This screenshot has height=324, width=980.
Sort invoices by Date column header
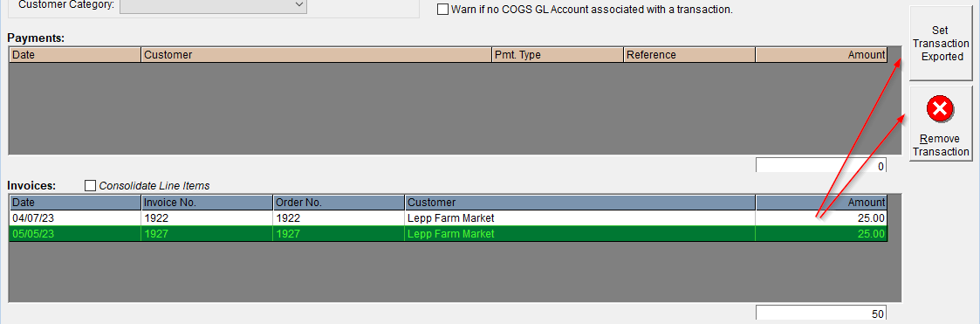pos(76,202)
